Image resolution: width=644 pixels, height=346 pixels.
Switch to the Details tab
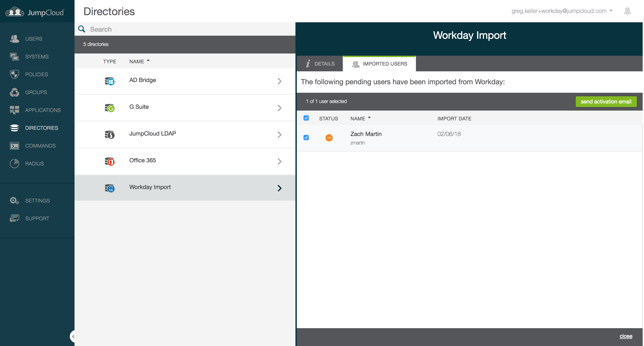(x=320, y=64)
